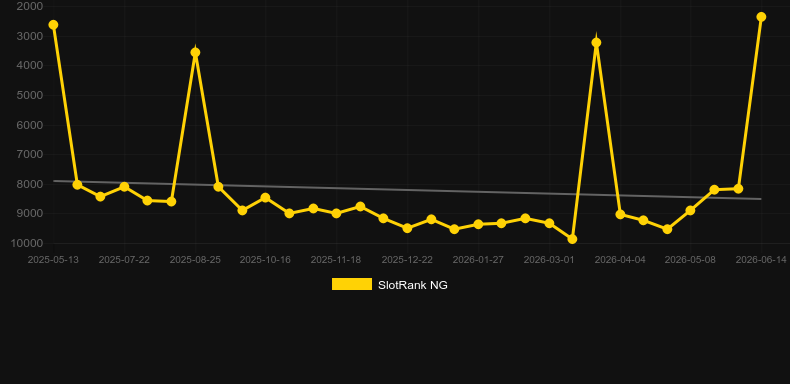This screenshot has width=790, height=384.
Task: Click the 2025-05-13 x-axis date label
Action: click(x=53, y=260)
